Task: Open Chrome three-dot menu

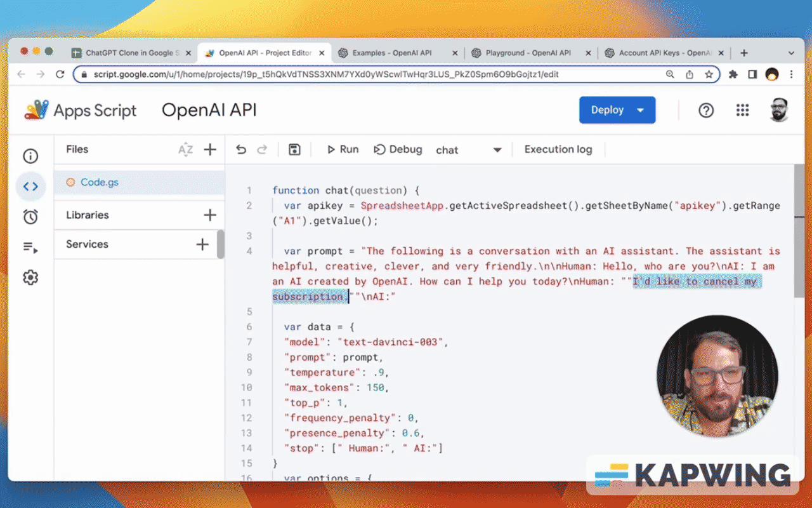Action: pyautogui.click(x=791, y=74)
